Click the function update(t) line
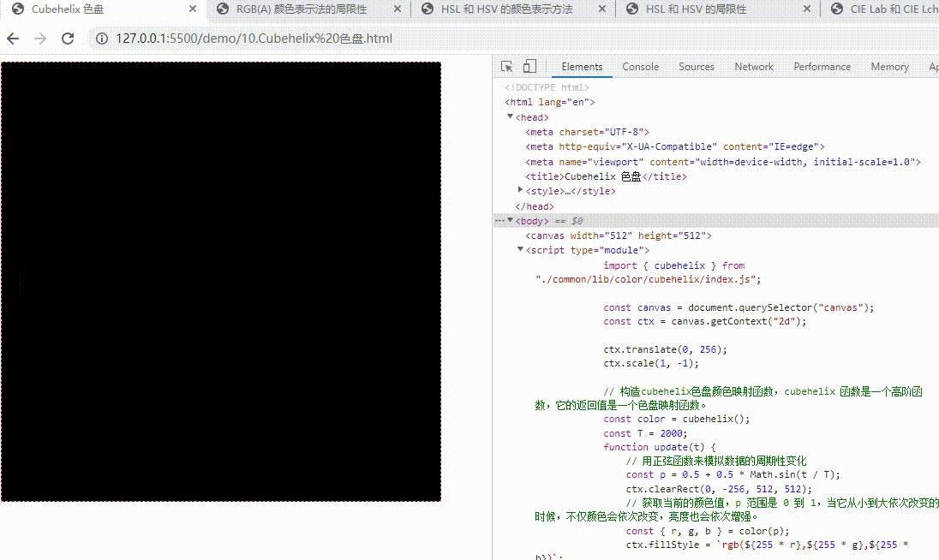Image resolution: width=939 pixels, height=560 pixels. click(660, 447)
